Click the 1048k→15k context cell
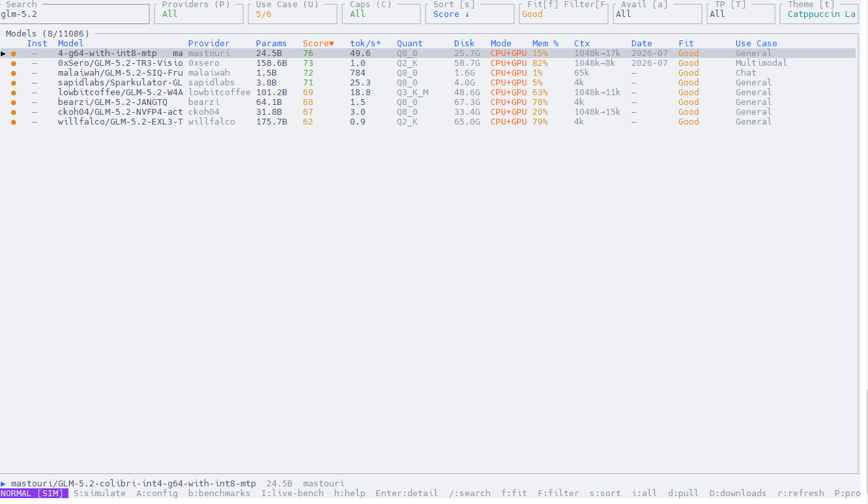The image size is (868, 504). pyautogui.click(x=598, y=112)
